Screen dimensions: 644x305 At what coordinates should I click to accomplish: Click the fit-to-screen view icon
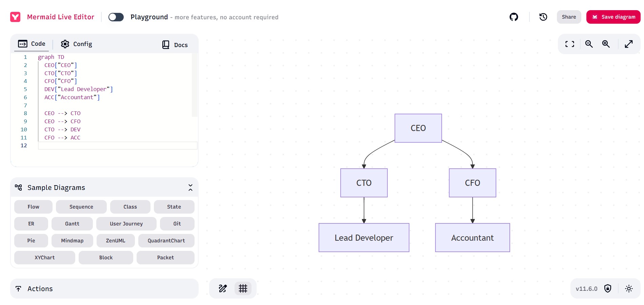(570, 44)
